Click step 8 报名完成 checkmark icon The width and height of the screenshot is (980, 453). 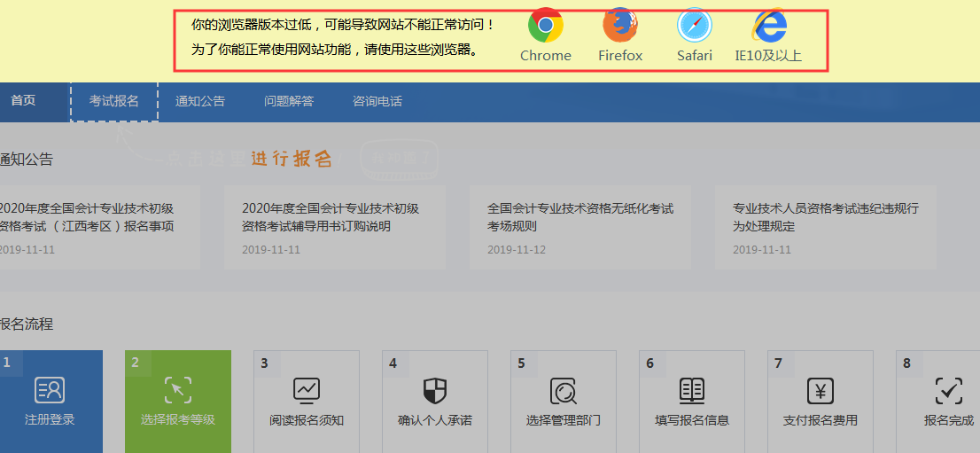[x=948, y=390]
